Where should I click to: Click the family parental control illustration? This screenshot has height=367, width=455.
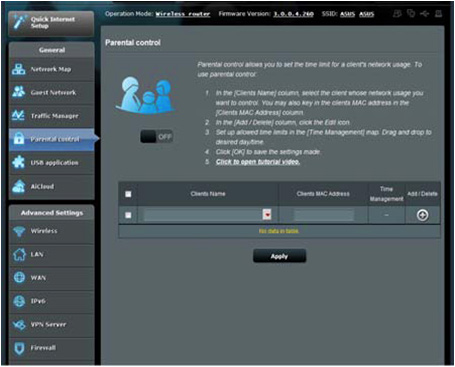coord(146,95)
